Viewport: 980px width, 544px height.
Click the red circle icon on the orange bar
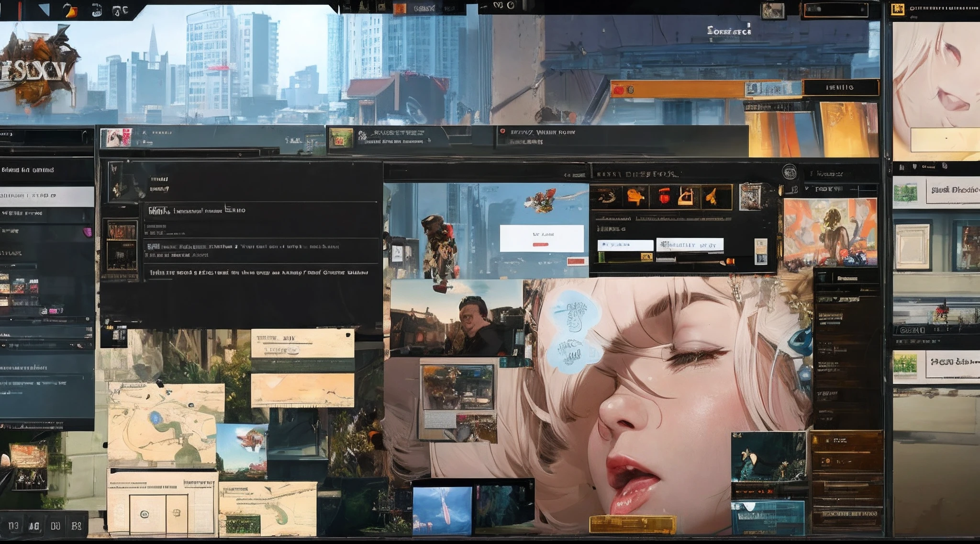coord(618,90)
